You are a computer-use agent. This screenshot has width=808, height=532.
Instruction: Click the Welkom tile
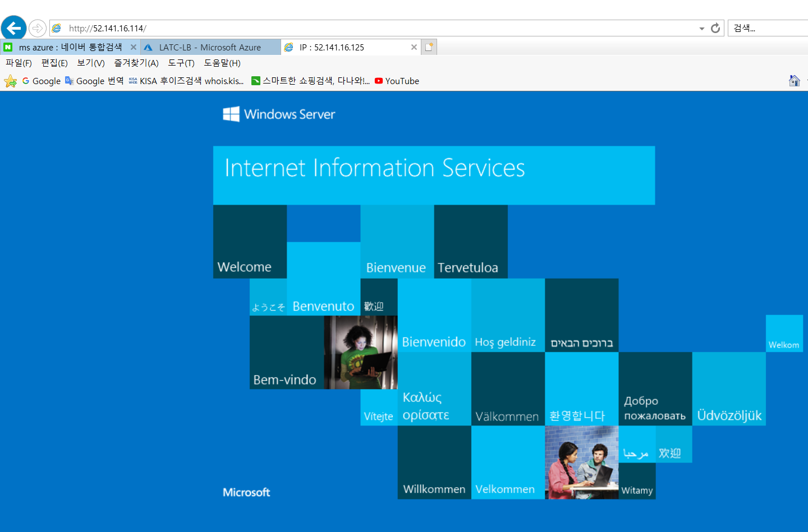tap(784, 334)
